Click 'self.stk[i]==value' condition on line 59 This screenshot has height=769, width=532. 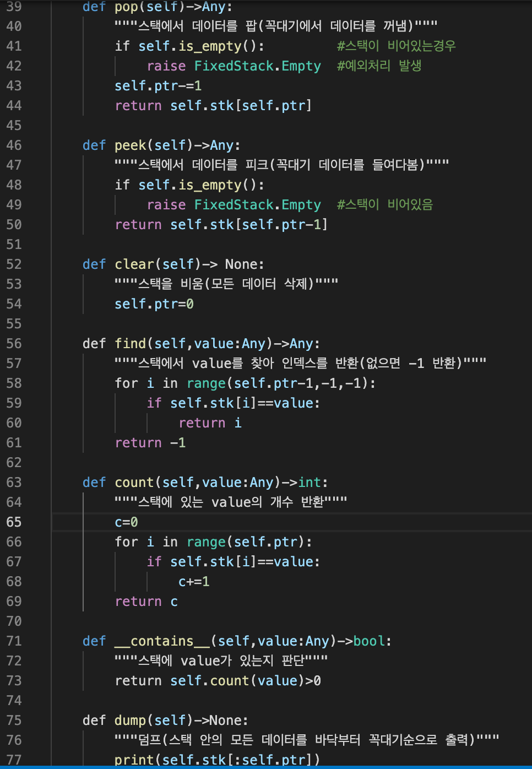tap(242, 403)
